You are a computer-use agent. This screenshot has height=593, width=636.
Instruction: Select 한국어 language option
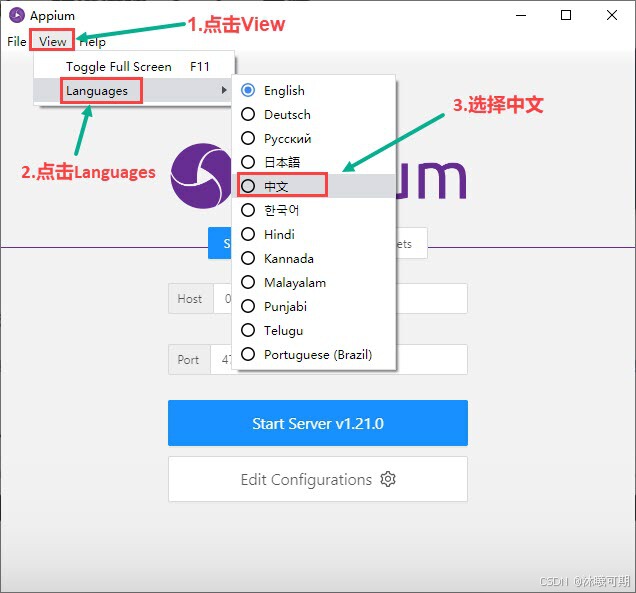click(314, 210)
